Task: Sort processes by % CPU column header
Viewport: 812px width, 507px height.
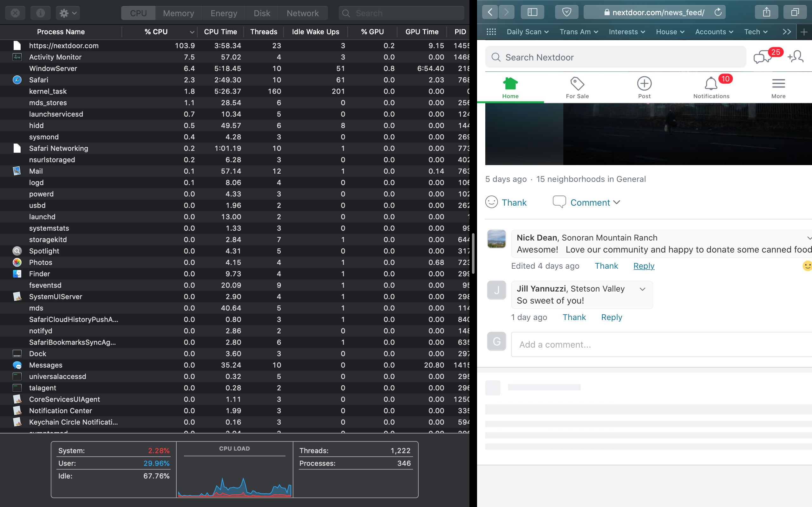Action: tap(156, 32)
